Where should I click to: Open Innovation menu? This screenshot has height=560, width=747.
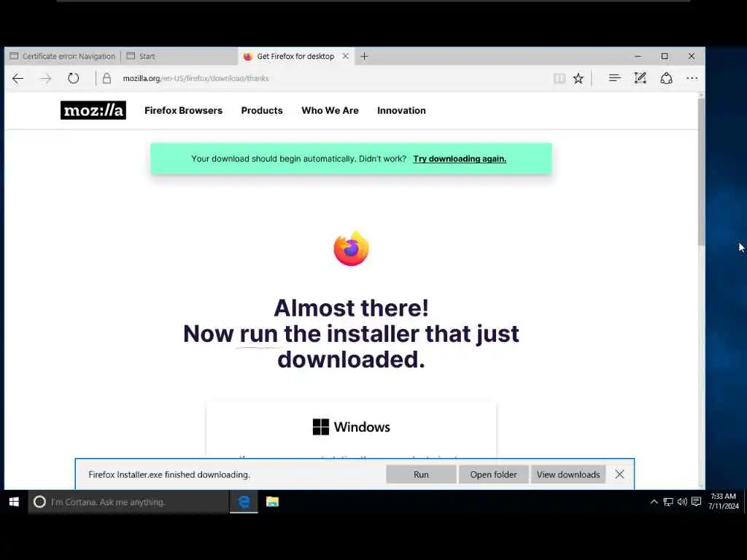401,111
